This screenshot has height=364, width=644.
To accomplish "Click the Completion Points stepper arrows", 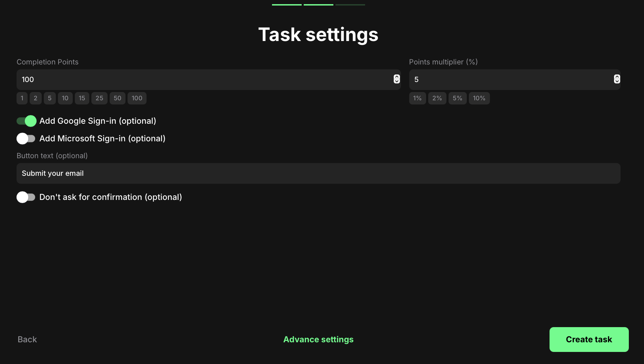I will [396, 79].
